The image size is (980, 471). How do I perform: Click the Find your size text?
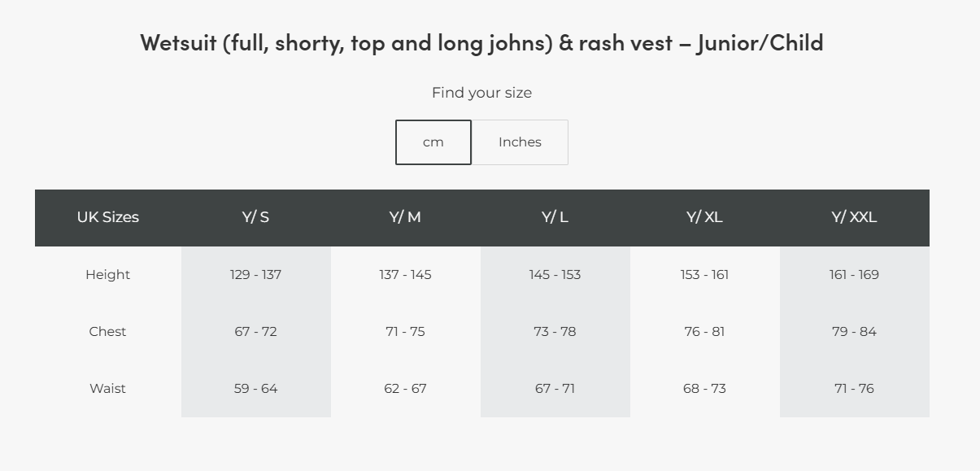tap(481, 93)
